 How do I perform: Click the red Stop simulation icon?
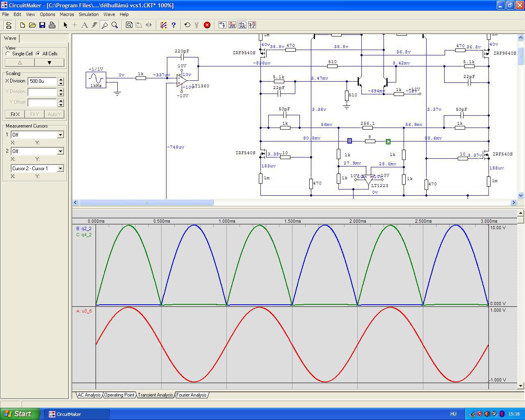[207, 25]
